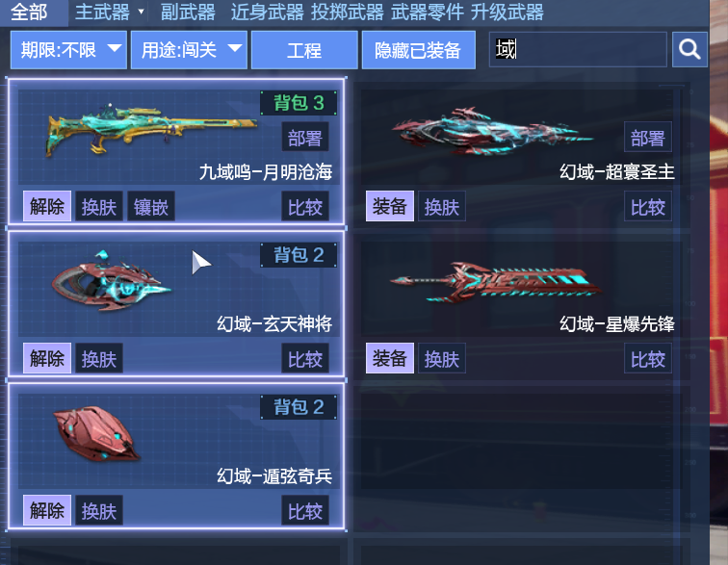The width and height of the screenshot is (728, 565).
Task: Click the 幻域-星爆先锋 sword image
Action: [x=496, y=282]
